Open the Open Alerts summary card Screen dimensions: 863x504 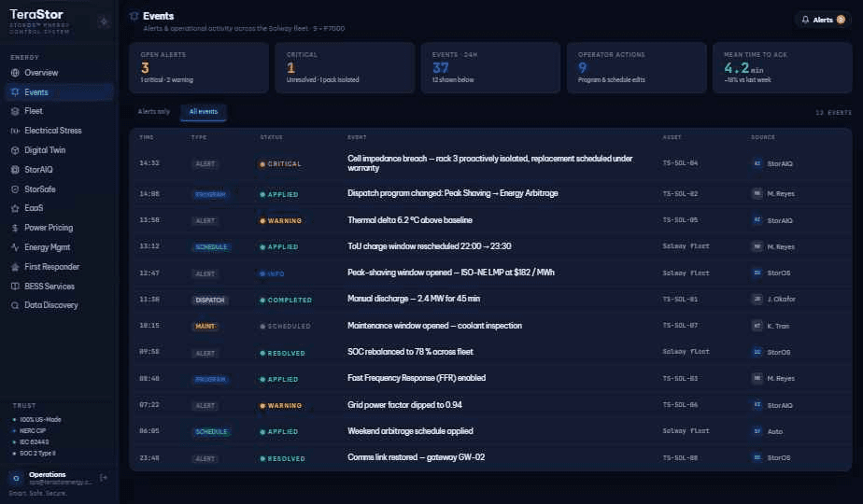pos(199,68)
